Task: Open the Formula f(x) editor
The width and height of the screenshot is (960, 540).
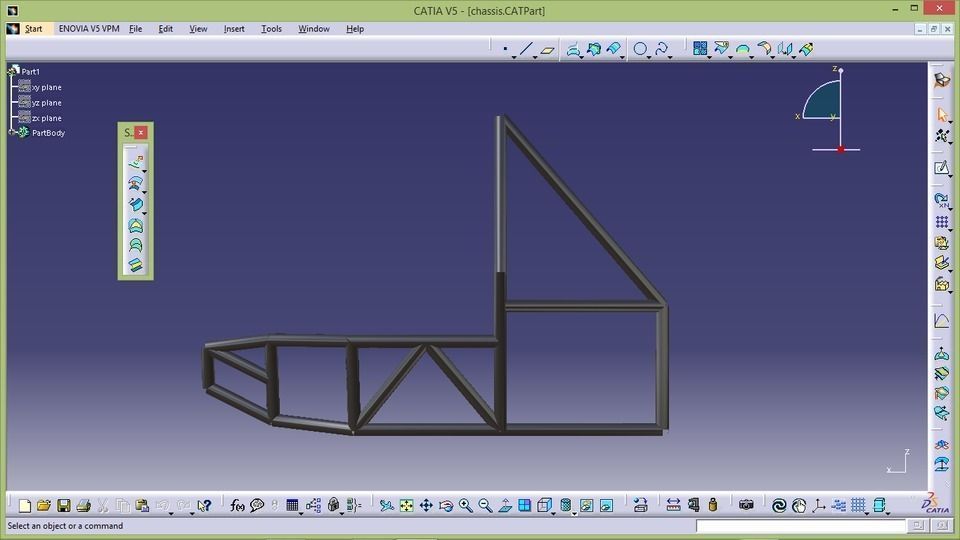Action: 237,505
